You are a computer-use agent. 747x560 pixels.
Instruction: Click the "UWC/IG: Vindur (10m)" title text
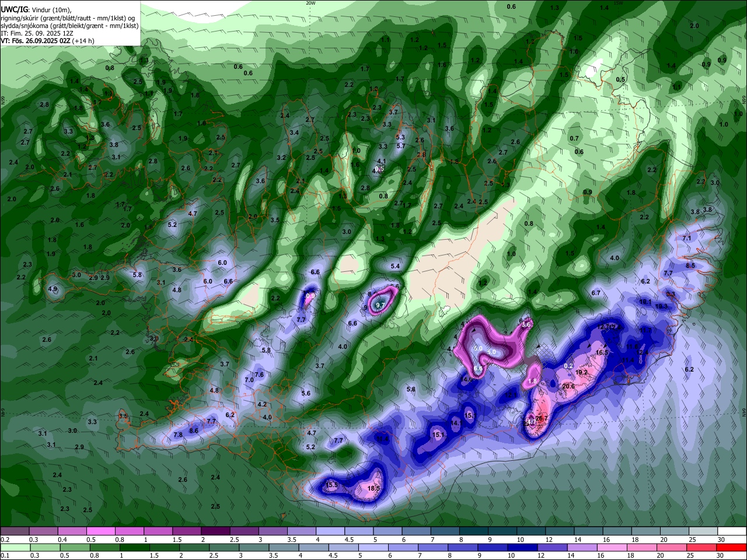[x=36, y=9]
